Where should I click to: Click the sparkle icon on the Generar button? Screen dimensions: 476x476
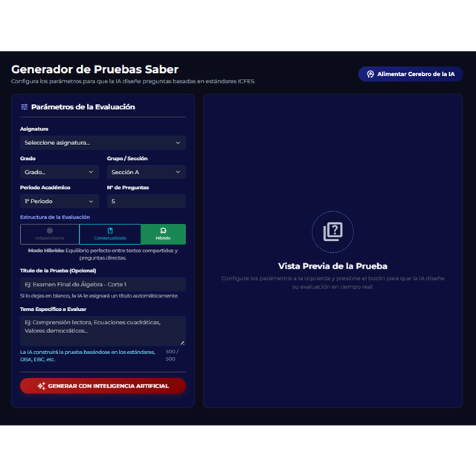(x=42, y=386)
